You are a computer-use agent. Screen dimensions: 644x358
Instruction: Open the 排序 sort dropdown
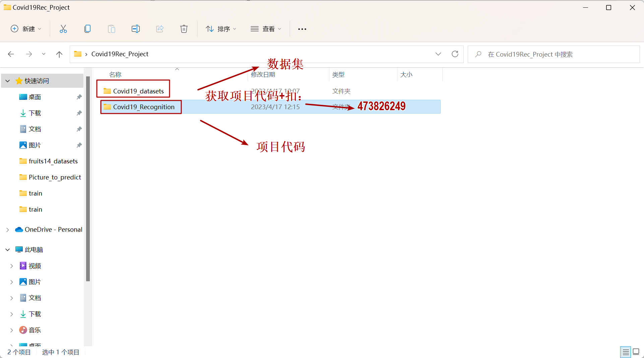click(x=221, y=29)
